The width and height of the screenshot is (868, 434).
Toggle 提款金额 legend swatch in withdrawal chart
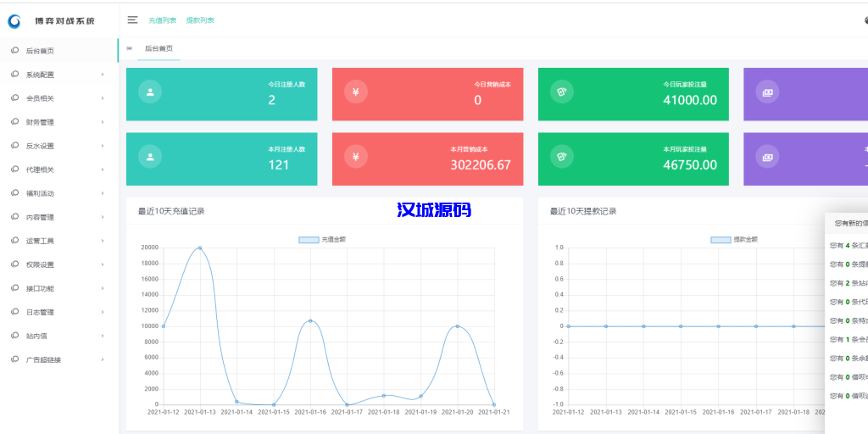(x=721, y=240)
